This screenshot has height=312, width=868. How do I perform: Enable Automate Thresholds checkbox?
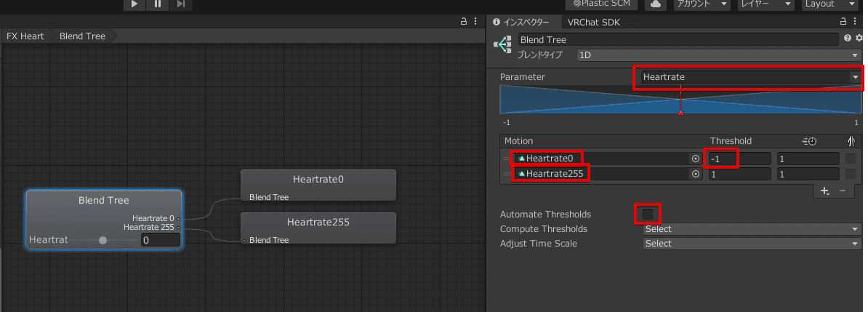click(648, 214)
